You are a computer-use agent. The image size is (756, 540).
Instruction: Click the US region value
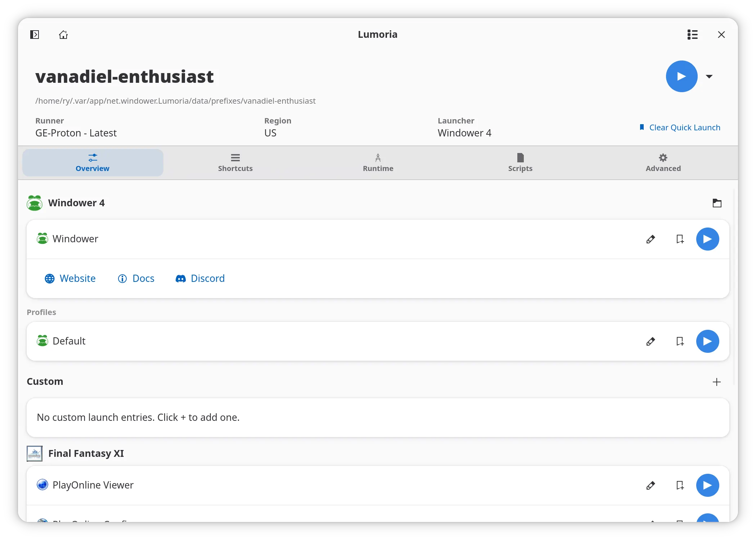[x=270, y=133]
